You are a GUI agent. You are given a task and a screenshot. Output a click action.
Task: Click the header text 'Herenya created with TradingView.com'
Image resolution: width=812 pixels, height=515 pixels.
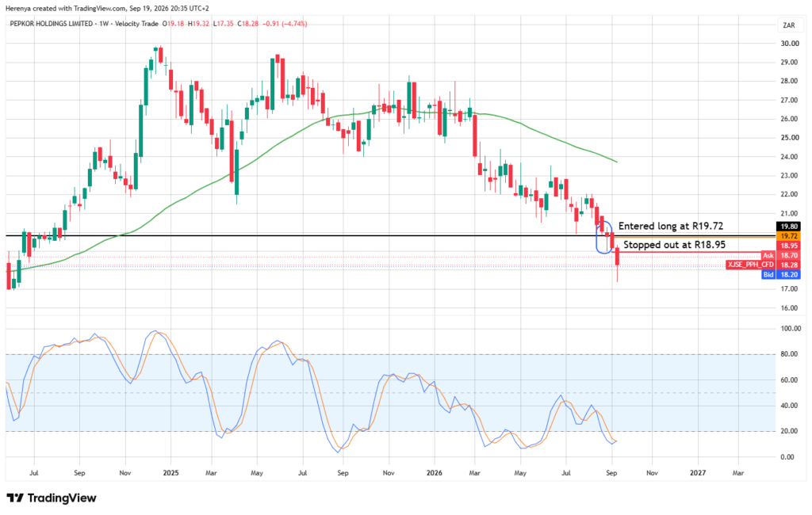[x=66, y=8]
